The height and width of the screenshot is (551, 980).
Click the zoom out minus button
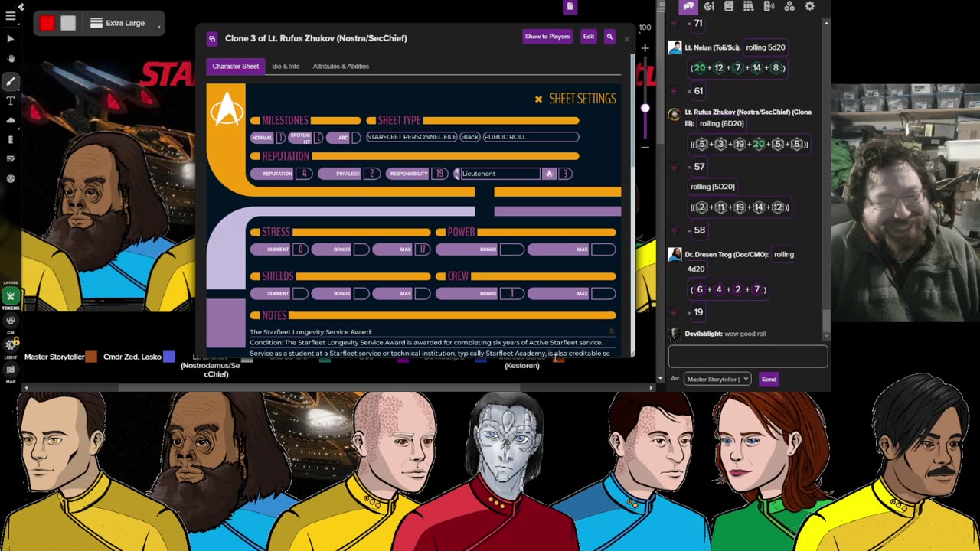coord(645,147)
